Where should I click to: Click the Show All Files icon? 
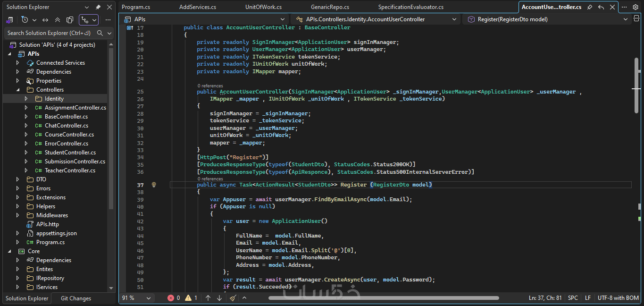pos(70,20)
